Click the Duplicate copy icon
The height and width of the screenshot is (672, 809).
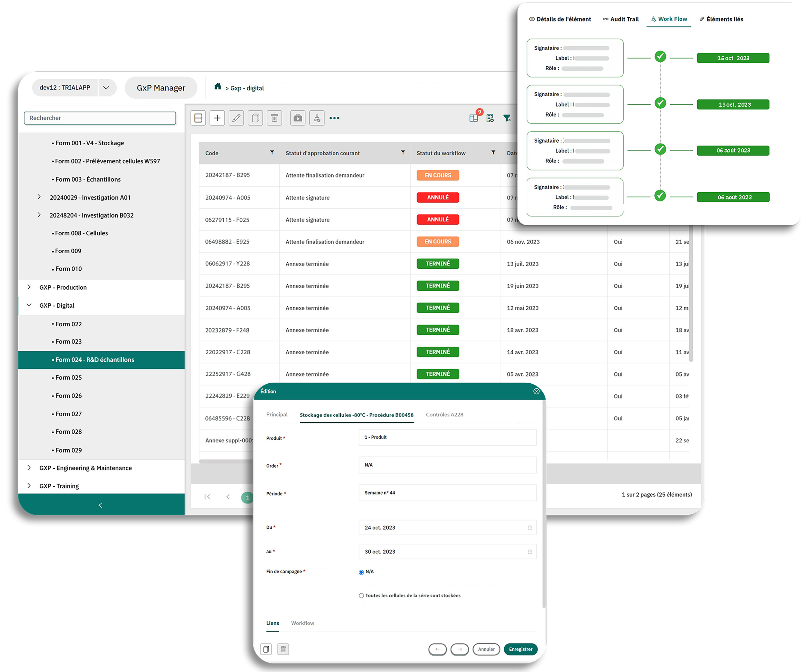[x=255, y=118]
